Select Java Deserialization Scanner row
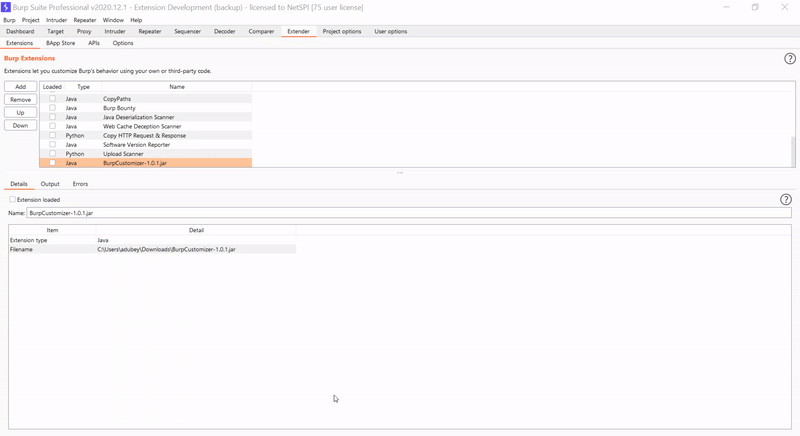Image resolution: width=800 pixels, height=436 pixels. pyautogui.click(x=146, y=117)
